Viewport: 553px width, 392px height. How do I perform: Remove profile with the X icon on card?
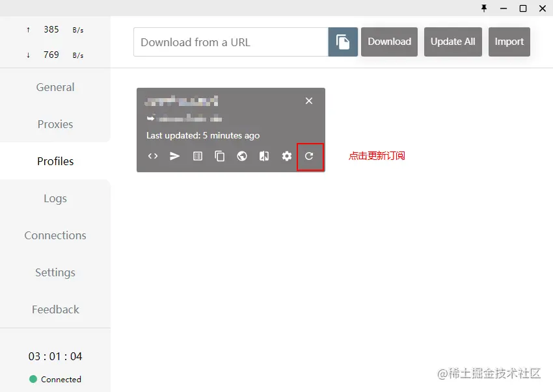pyautogui.click(x=309, y=101)
